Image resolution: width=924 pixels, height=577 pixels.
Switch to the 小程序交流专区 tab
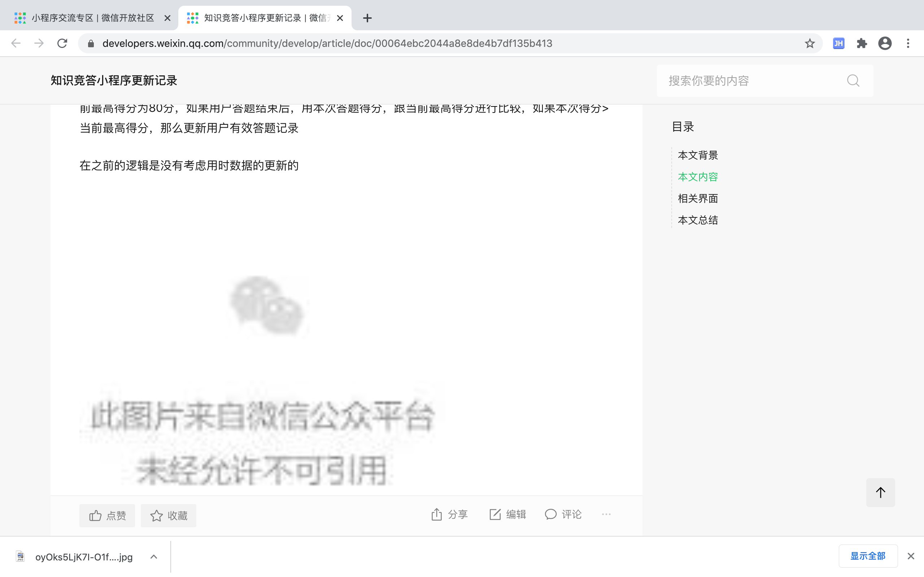[92, 18]
